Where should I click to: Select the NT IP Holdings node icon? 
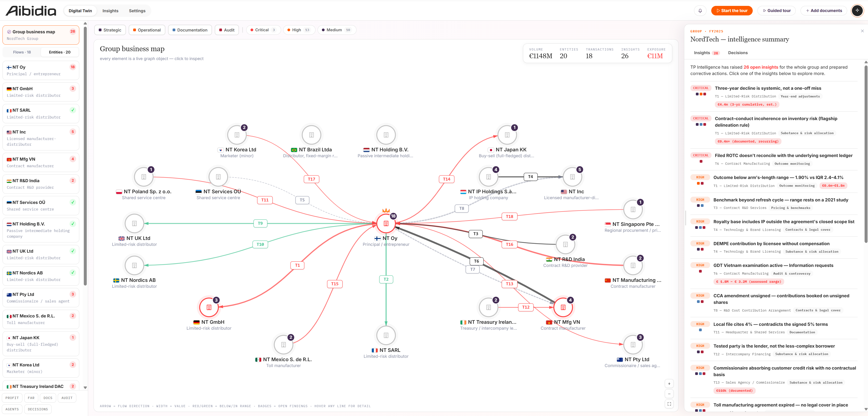489,177
